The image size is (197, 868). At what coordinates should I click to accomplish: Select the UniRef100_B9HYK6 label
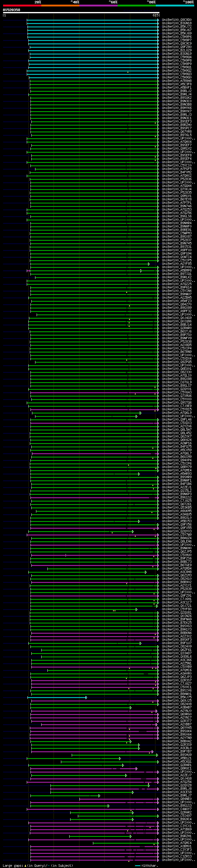[177, 108]
